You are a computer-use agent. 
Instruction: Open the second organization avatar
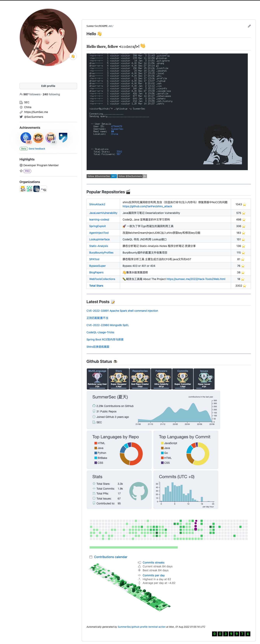pos(30,189)
